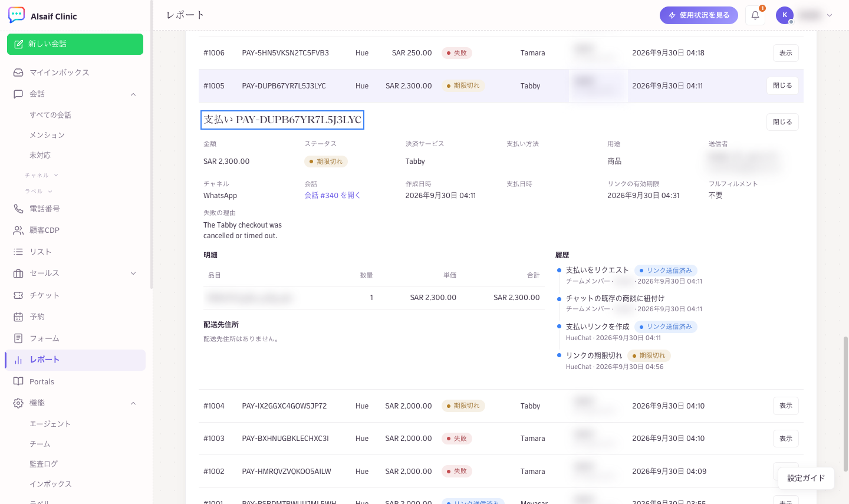Viewport: 849px width, 504px height.
Task: Click the page vertical scrollbar
Action: pos(845,403)
